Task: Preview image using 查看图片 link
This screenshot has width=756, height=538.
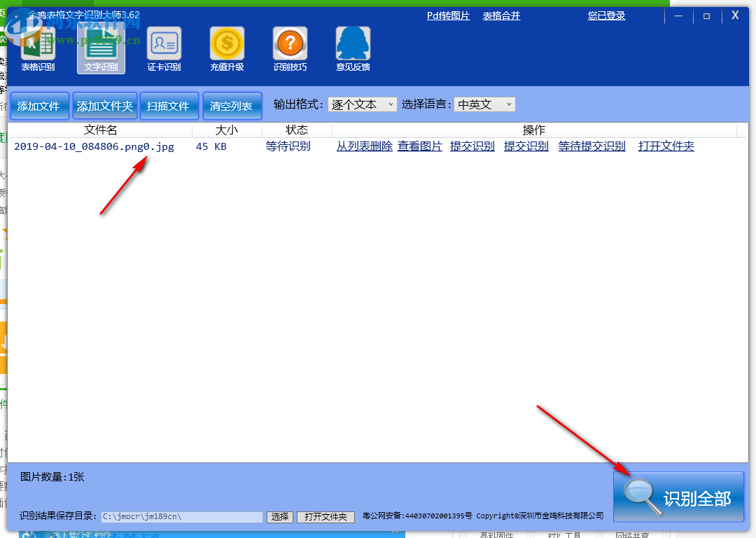Action: coord(419,146)
